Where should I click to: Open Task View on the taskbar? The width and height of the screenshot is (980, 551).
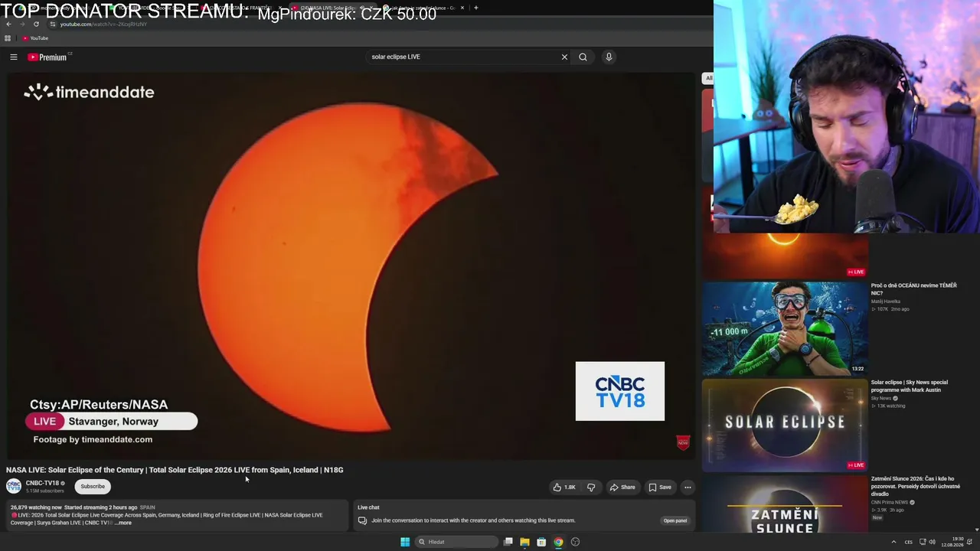(x=508, y=542)
